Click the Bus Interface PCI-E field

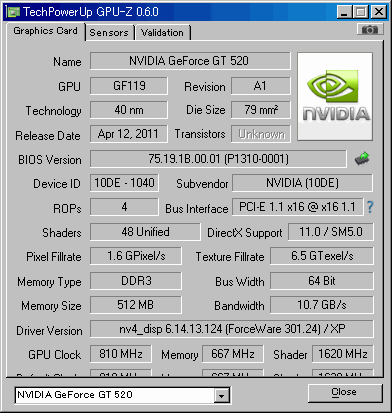tap(297, 207)
